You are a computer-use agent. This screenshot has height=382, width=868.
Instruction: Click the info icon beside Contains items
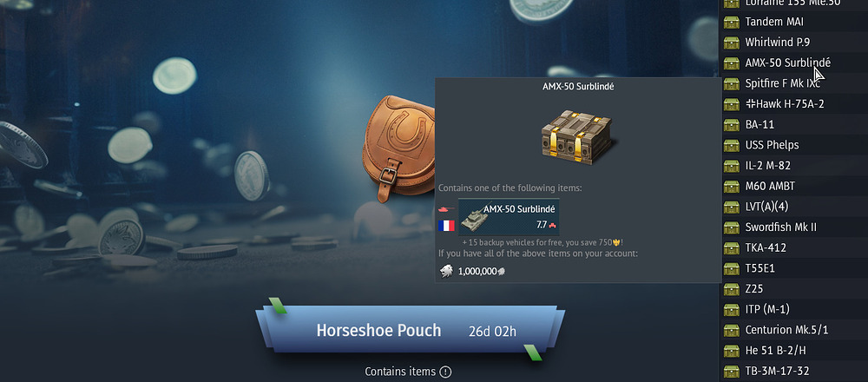click(445, 372)
